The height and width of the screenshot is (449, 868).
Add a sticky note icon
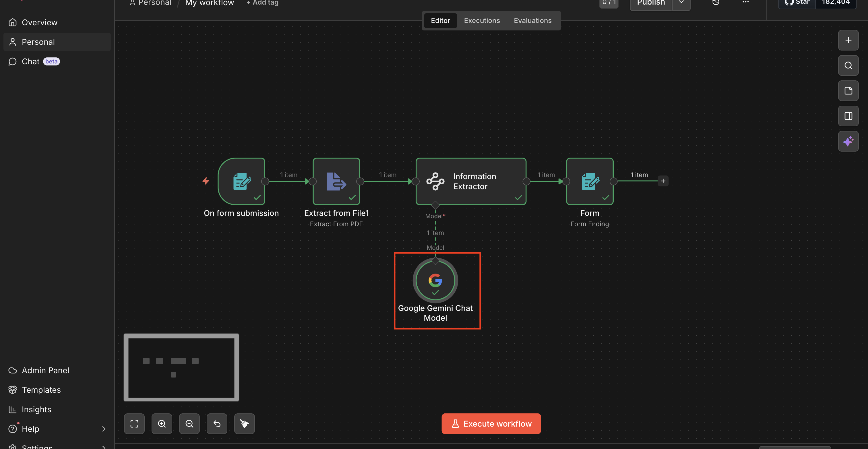848,91
